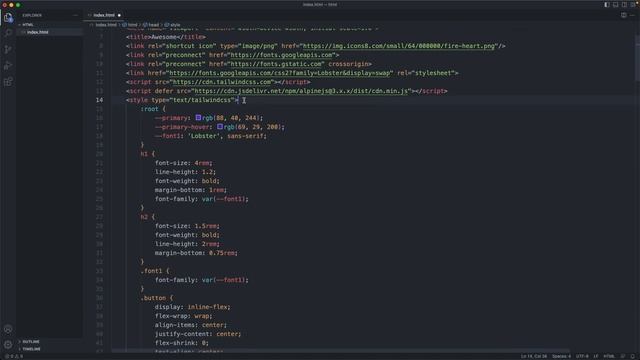Follow the Lobster font css2 link
Image resolution: width=640 pixels, height=360 pixels.
pos(280,73)
